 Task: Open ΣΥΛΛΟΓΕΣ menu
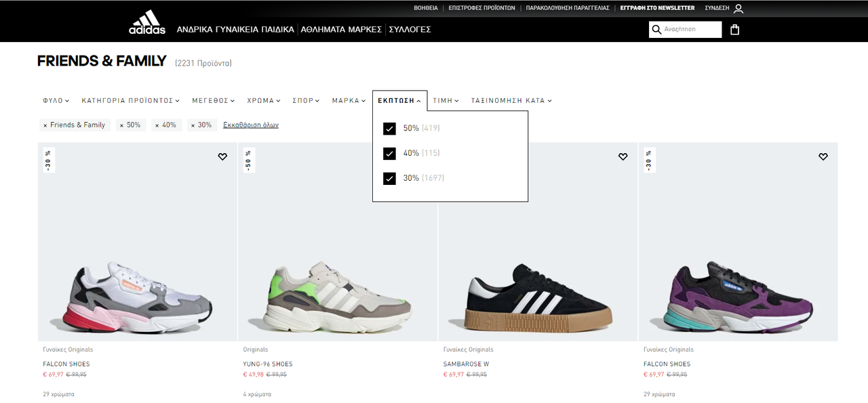pos(410,30)
